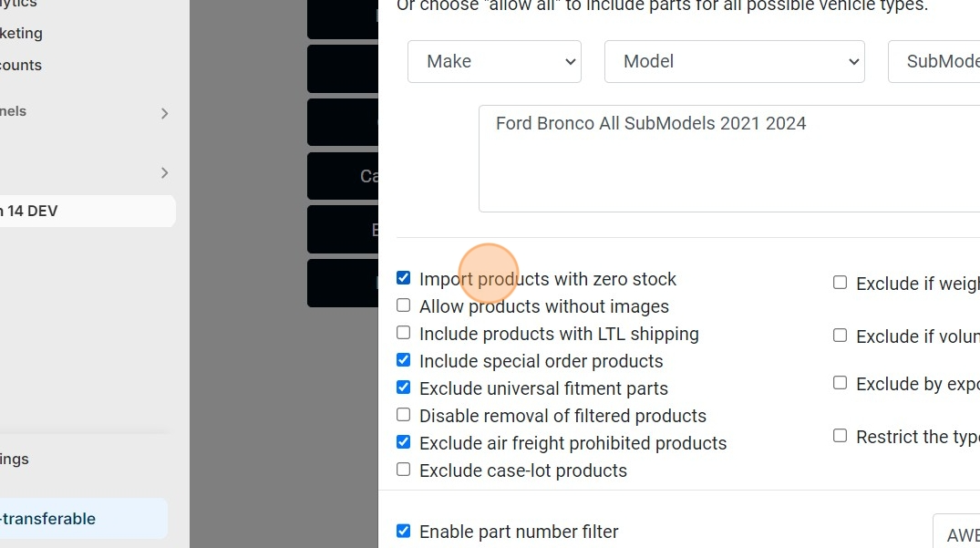This screenshot has width=980, height=548.
Task: Open the Make dropdown
Action: (x=494, y=62)
